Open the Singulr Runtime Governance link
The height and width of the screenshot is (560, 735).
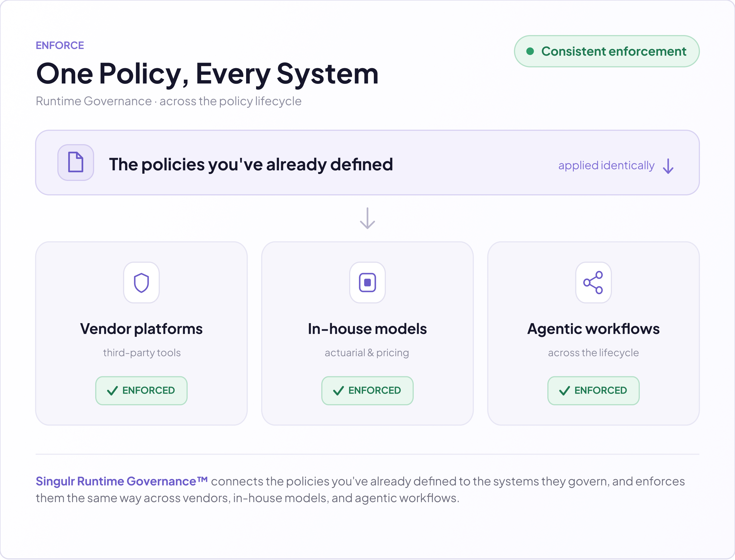[122, 481]
